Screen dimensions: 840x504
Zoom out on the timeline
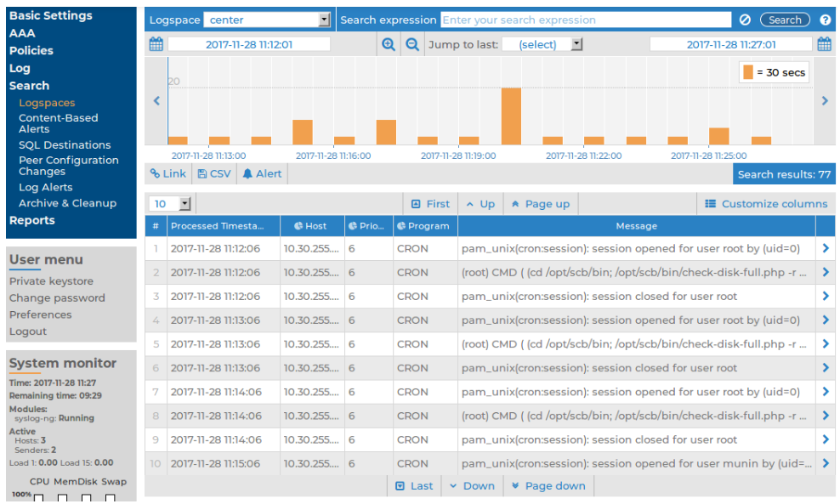[x=412, y=44]
